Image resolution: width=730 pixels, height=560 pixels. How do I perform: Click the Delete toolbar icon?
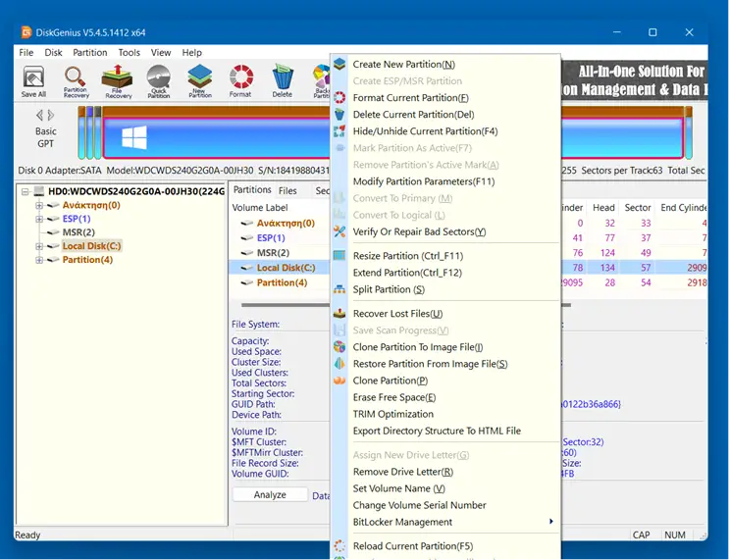(x=283, y=81)
